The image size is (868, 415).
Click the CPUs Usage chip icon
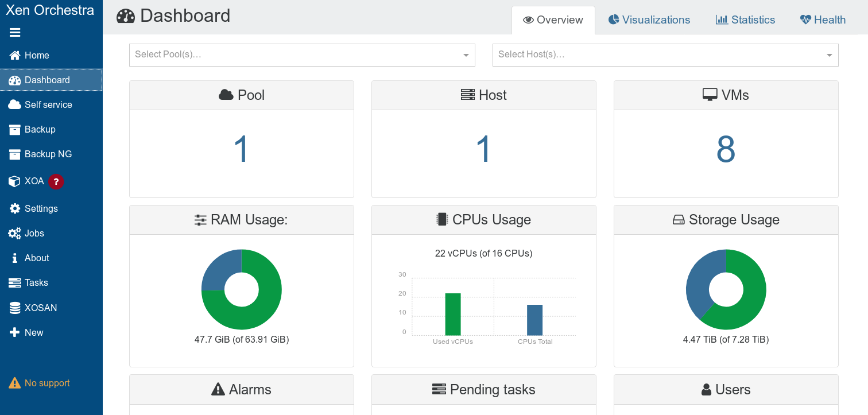pos(442,219)
